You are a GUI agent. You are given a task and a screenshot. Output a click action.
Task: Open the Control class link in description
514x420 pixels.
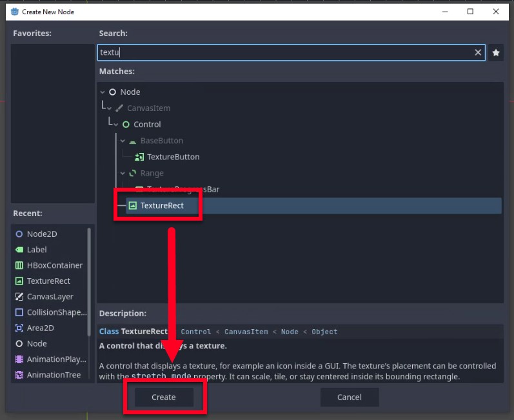pos(196,332)
